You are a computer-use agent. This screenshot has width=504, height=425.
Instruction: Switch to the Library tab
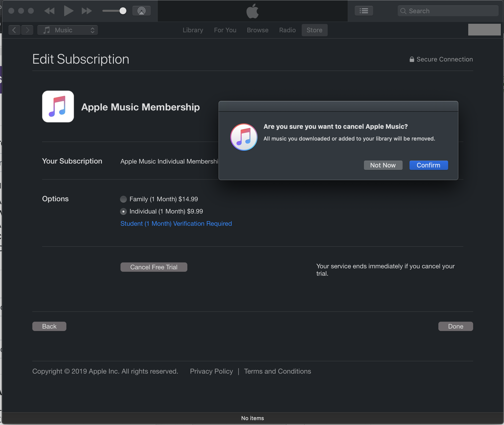[x=193, y=30]
